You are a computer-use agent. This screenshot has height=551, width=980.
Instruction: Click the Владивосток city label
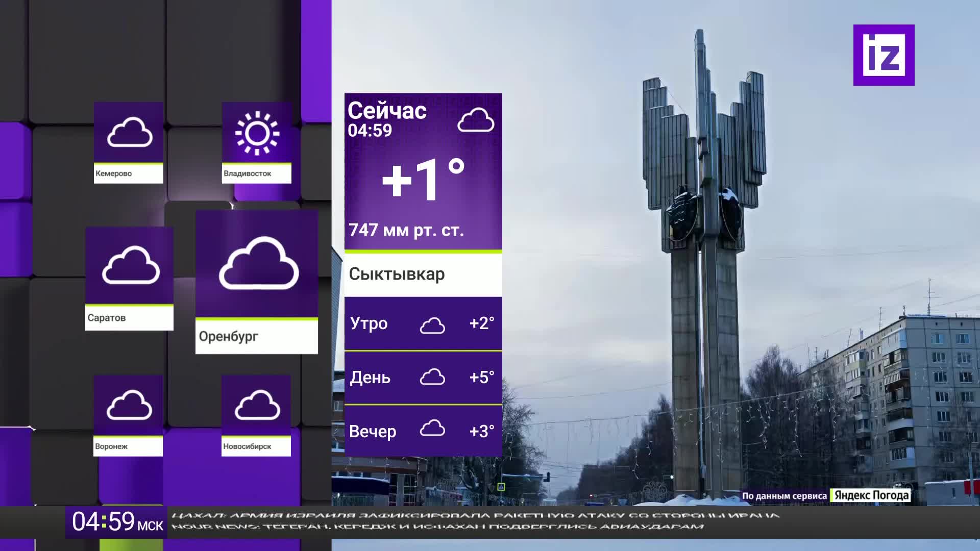[248, 173]
